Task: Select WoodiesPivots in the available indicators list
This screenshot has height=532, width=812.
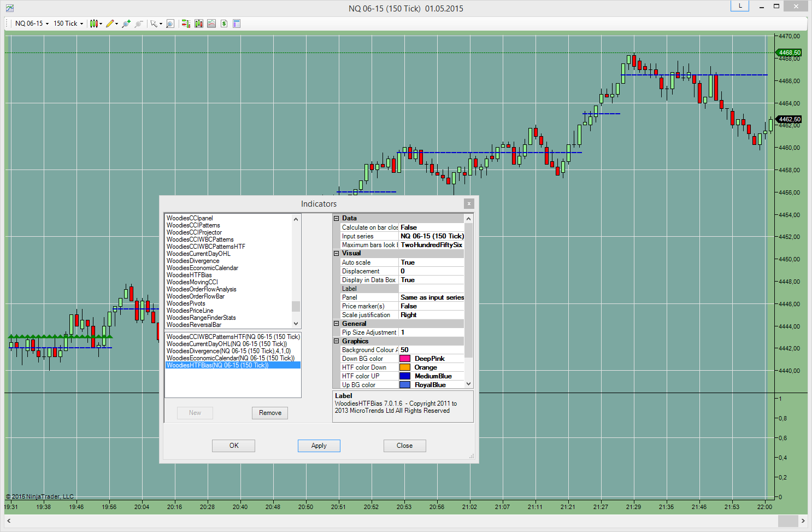Action: pyautogui.click(x=186, y=303)
